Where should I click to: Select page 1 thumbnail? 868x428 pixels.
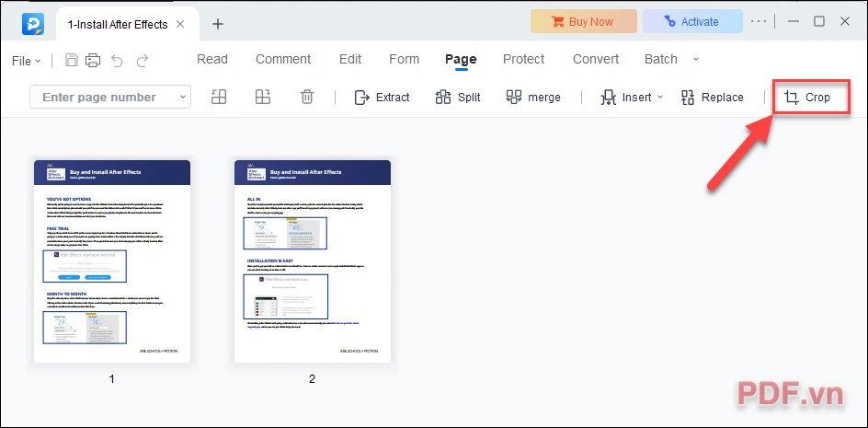click(x=112, y=261)
